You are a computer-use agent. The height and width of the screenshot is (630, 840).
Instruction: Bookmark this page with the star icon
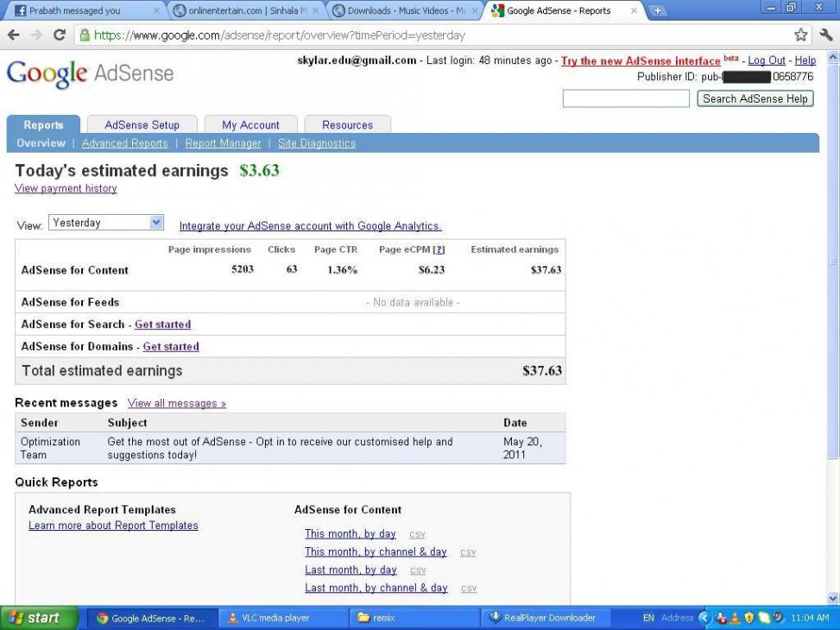point(800,35)
